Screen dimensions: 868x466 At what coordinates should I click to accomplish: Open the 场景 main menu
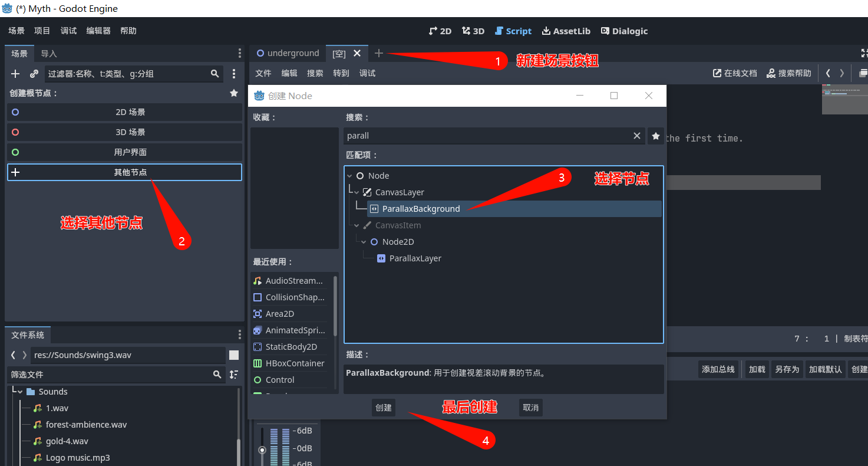[16, 31]
